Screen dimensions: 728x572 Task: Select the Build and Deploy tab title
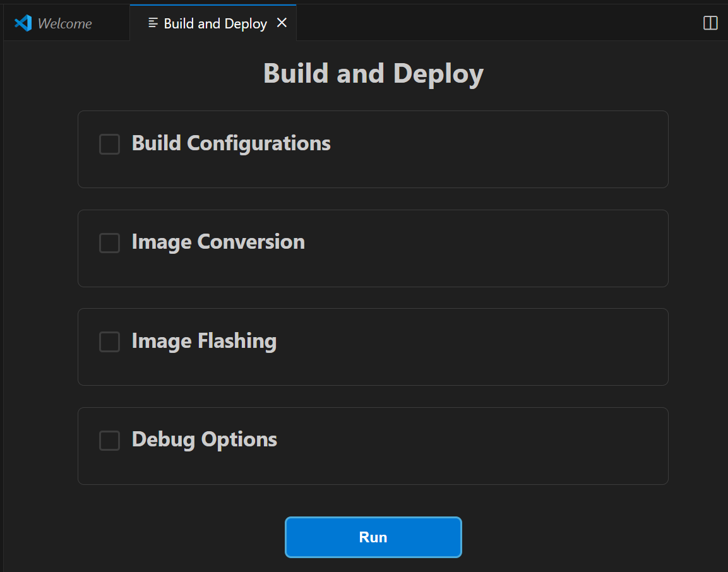pos(215,23)
